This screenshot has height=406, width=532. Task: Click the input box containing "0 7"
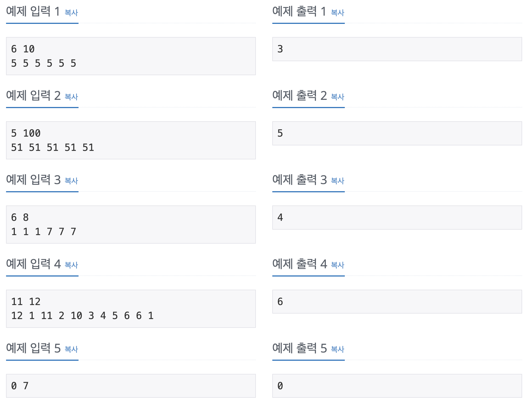click(x=131, y=386)
